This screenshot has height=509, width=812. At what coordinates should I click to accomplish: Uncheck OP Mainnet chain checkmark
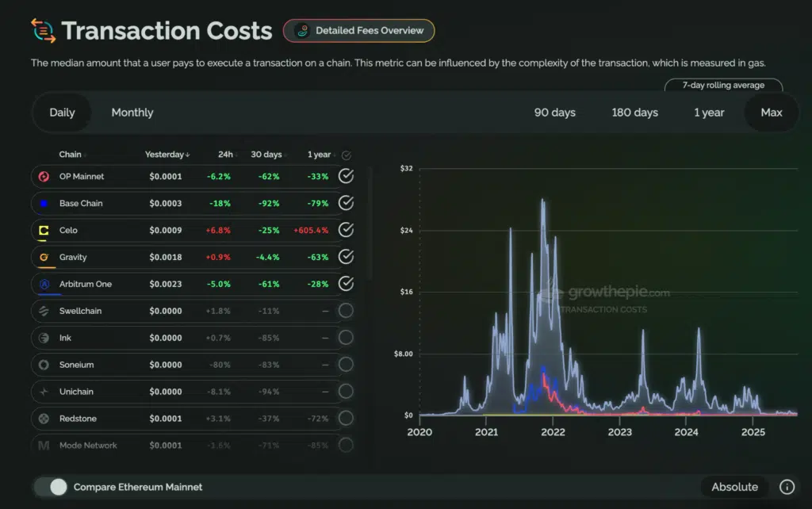(346, 176)
